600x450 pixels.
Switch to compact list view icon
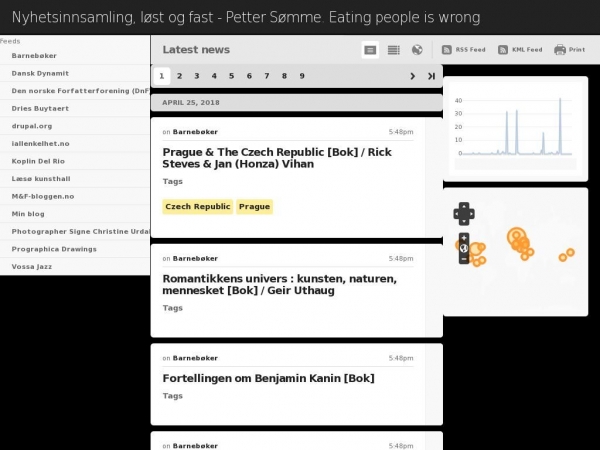393,49
